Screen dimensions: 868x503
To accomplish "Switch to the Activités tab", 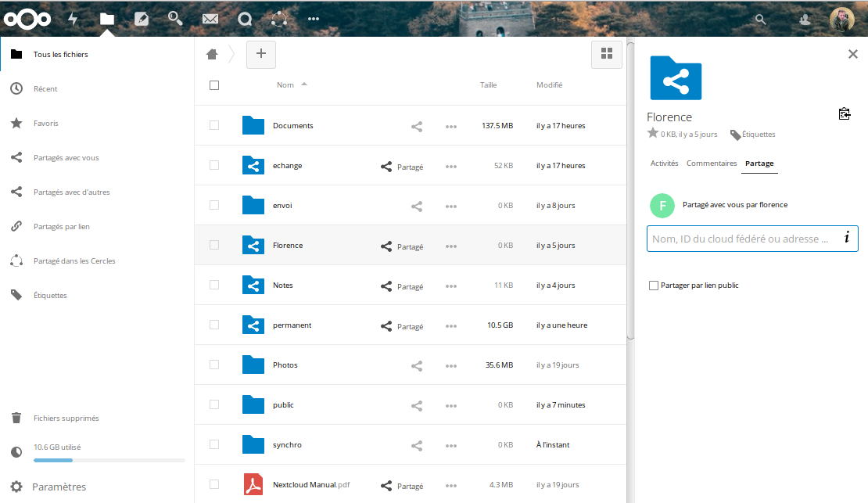I will [664, 163].
